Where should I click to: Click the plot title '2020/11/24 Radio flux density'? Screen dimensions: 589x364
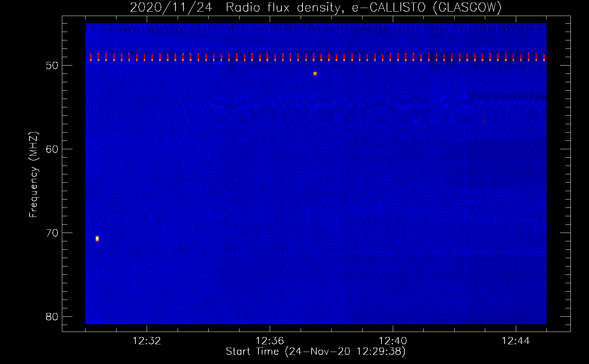coord(237,8)
